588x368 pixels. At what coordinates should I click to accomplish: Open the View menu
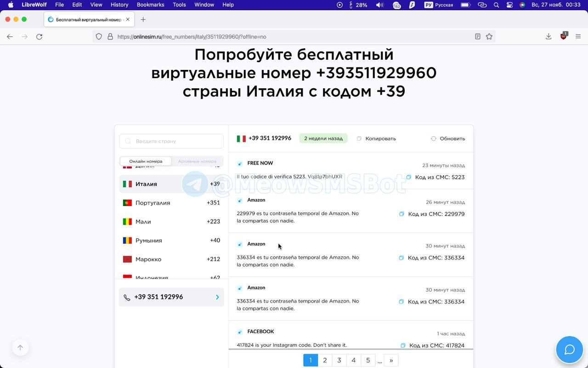96,5
